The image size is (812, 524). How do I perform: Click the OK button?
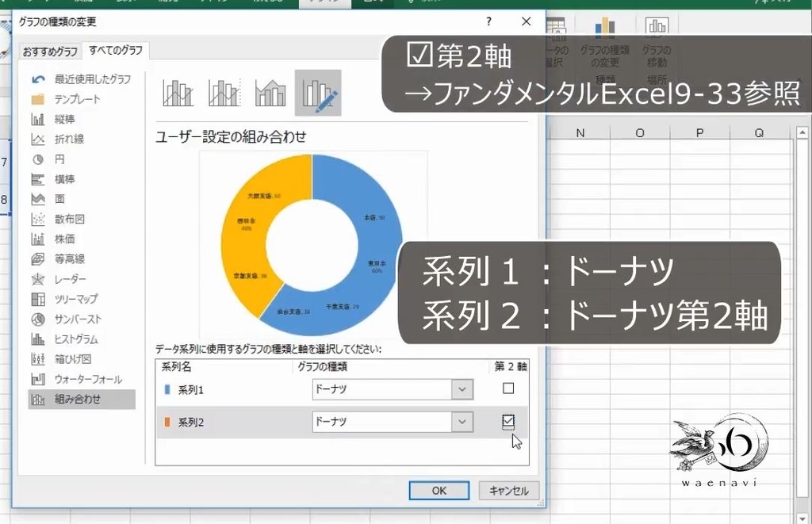(439, 491)
